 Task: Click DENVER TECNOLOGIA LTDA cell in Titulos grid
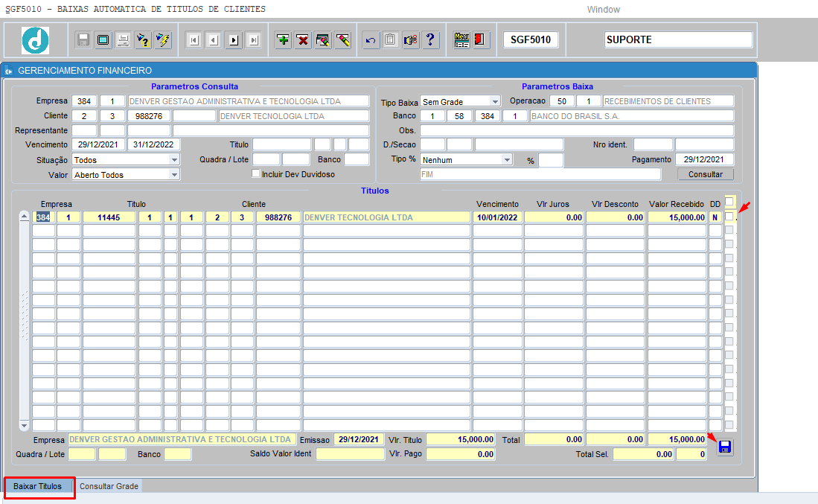pos(386,217)
